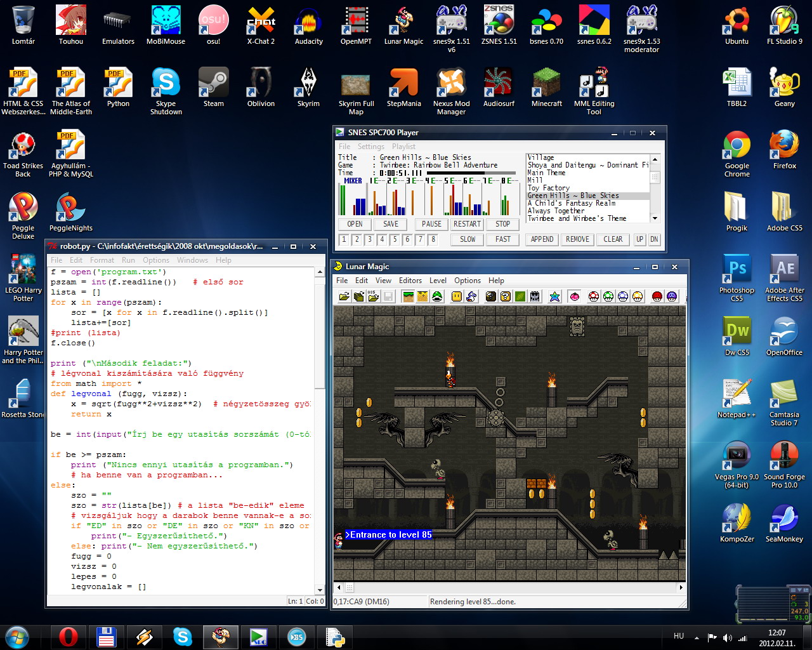Image resolution: width=812 pixels, height=650 pixels.
Task: Click playlist scroll-down arrow in SPC700 Player
Action: pyautogui.click(x=655, y=218)
